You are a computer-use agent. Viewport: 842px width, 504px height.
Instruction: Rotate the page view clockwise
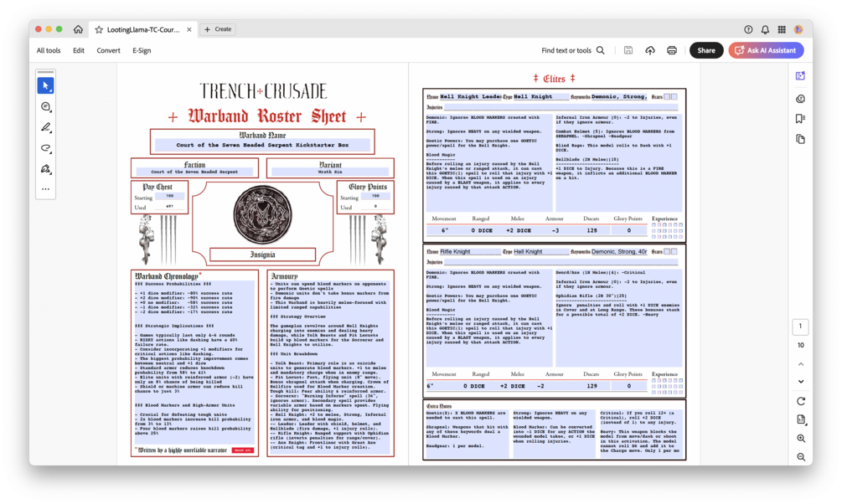pyautogui.click(x=801, y=402)
